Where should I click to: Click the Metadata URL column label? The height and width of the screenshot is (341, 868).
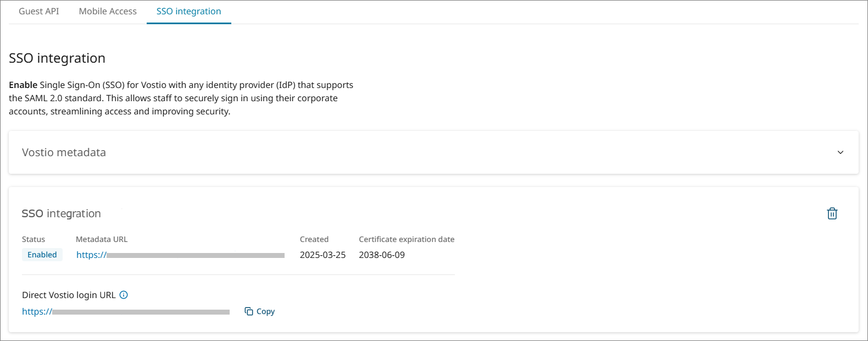click(x=102, y=239)
